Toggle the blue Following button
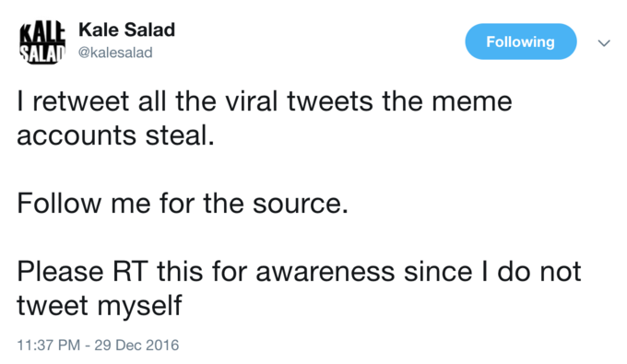This screenshot has height=364, width=627. (521, 41)
